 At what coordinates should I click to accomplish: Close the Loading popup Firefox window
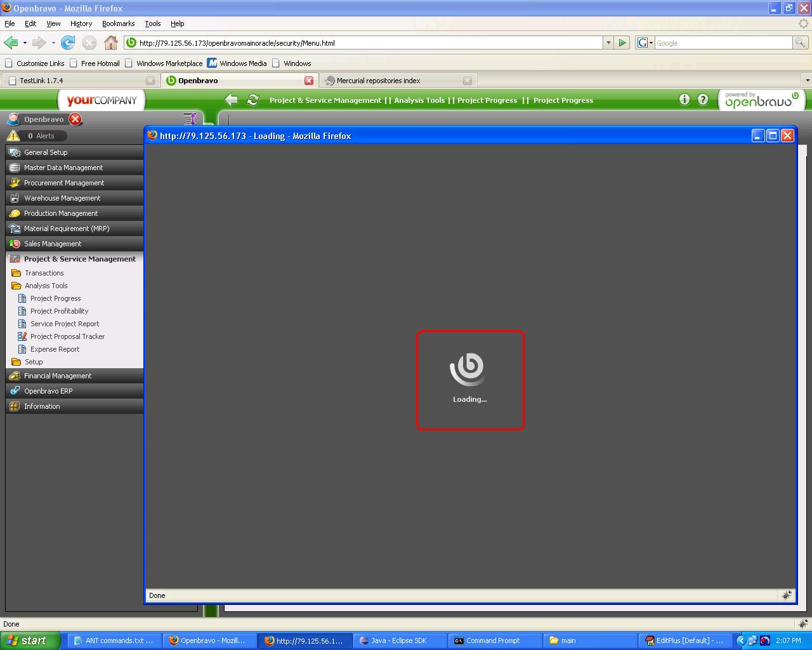pyautogui.click(x=787, y=135)
